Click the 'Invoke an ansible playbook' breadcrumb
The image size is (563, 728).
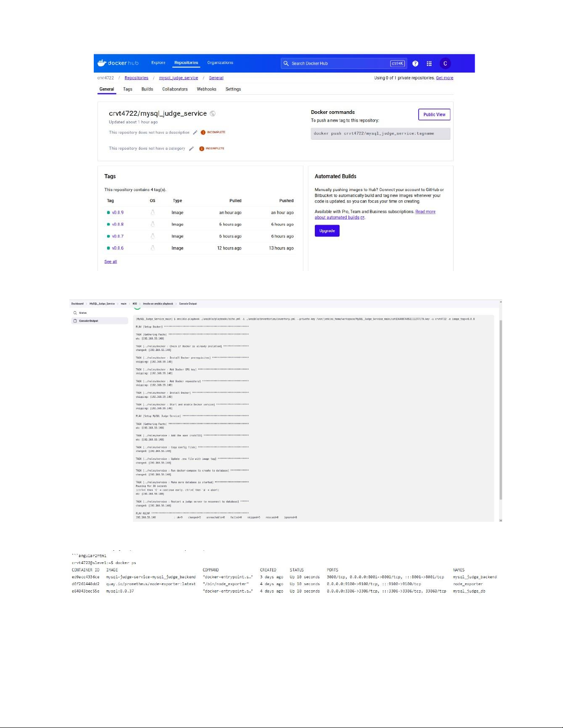click(158, 304)
